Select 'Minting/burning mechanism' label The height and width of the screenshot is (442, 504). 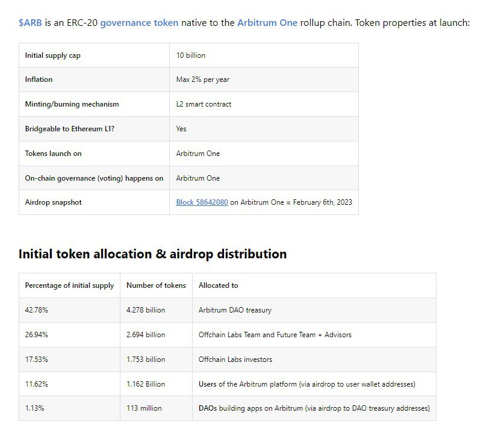click(x=72, y=104)
